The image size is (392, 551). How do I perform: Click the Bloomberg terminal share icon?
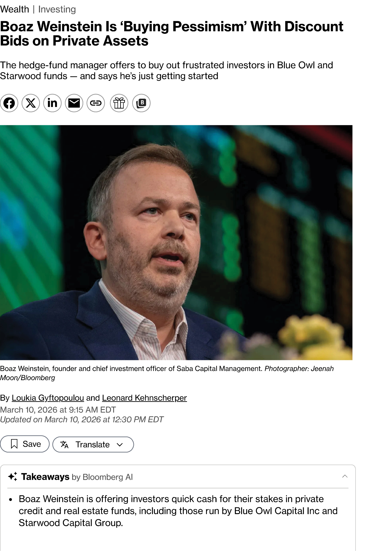(x=142, y=103)
